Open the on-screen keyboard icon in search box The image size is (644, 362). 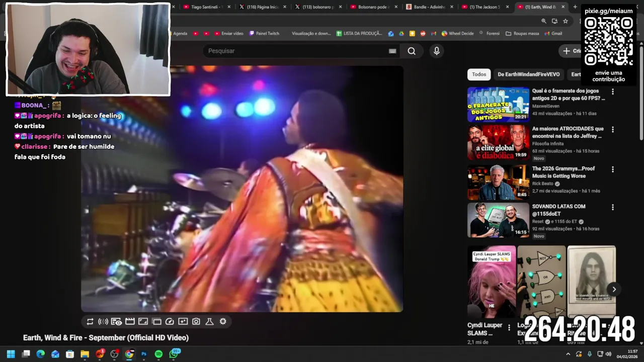pos(392,51)
